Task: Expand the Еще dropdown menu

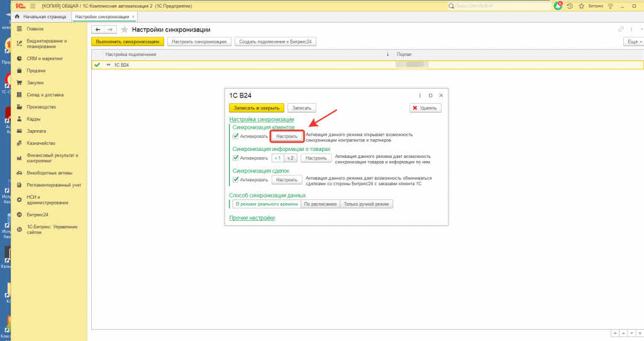Action: coord(631,42)
